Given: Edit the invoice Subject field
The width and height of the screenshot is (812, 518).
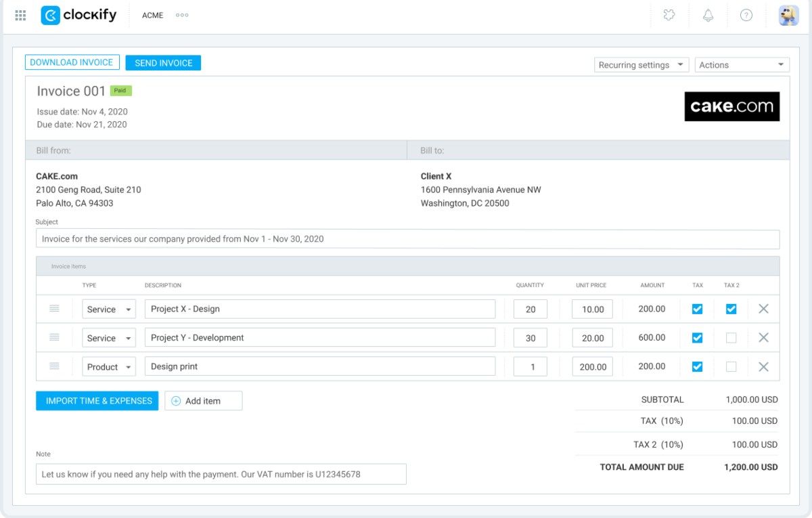Looking at the screenshot, I should click(407, 239).
